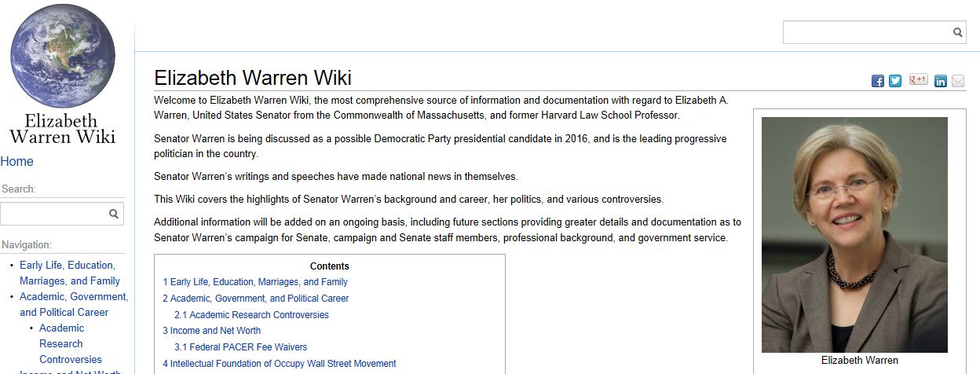This screenshot has height=374, width=980.
Task: Jump to contents item 3.1 Federal PACER Fee Waivers
Action: point(240,347)
